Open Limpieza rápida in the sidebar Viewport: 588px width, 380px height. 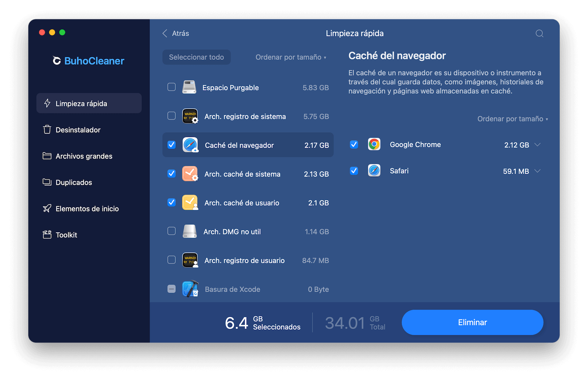[x=89, y=103]
